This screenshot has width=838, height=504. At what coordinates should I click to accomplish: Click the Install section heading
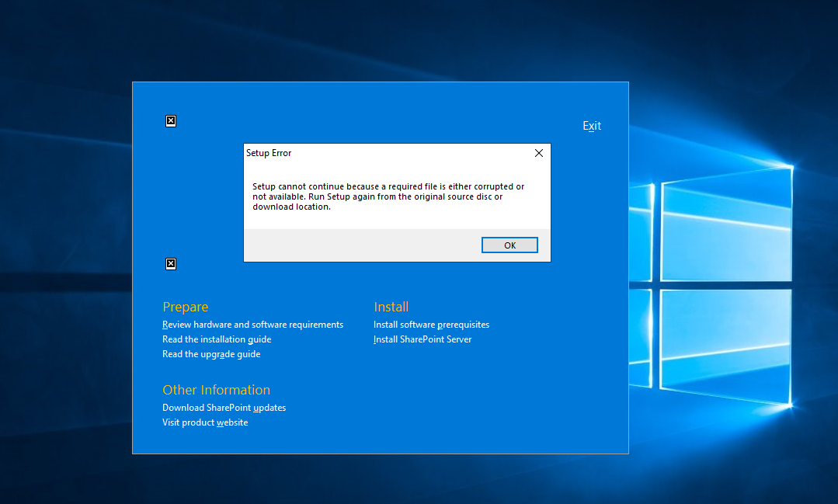tap(391, 307)
